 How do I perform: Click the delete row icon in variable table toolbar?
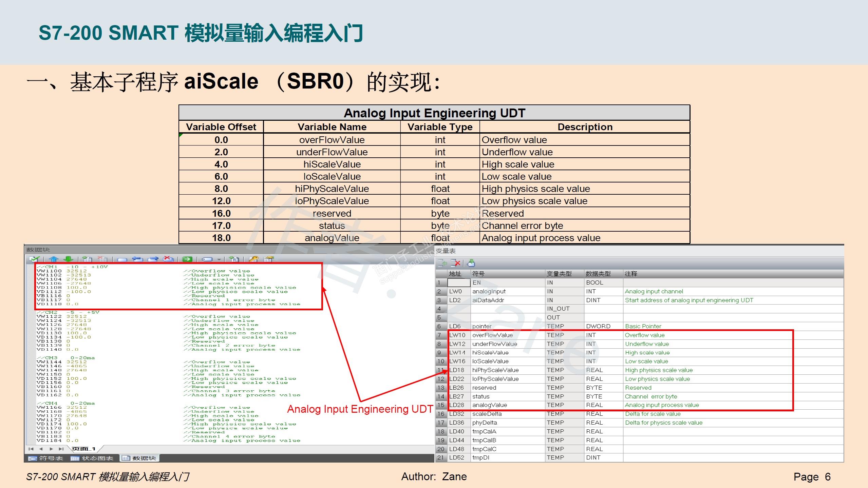click(x=455, y=263)
